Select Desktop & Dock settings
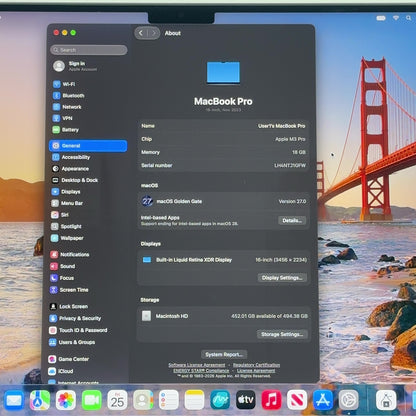Image resolution: width=416 pixels, height=416 pixels. [75, 180]
